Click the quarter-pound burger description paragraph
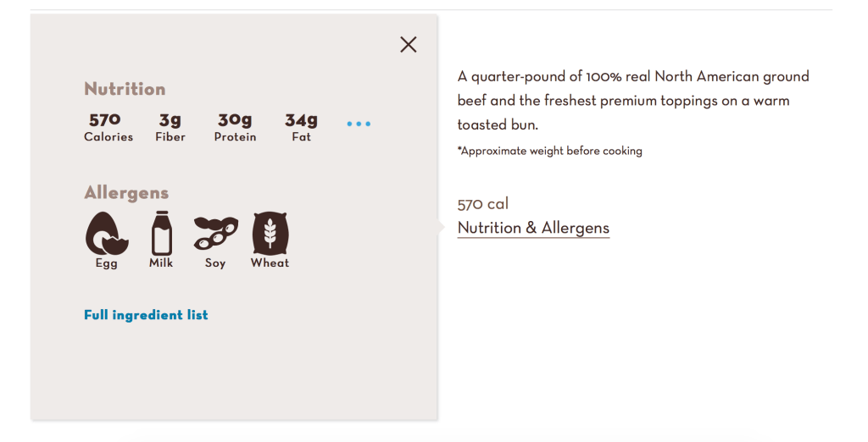Screen dimensions: 868x442 click(633, 100)
